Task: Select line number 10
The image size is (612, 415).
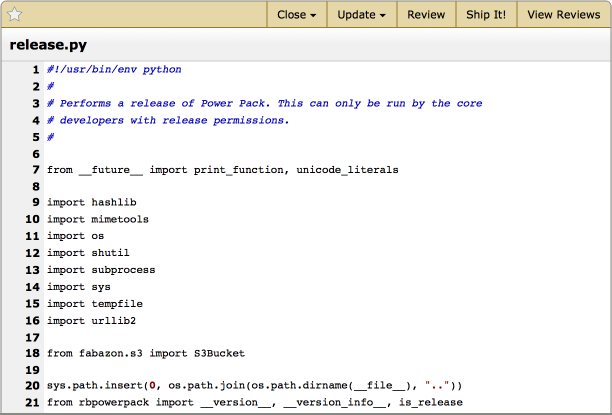Action: [x=32, y=219]
